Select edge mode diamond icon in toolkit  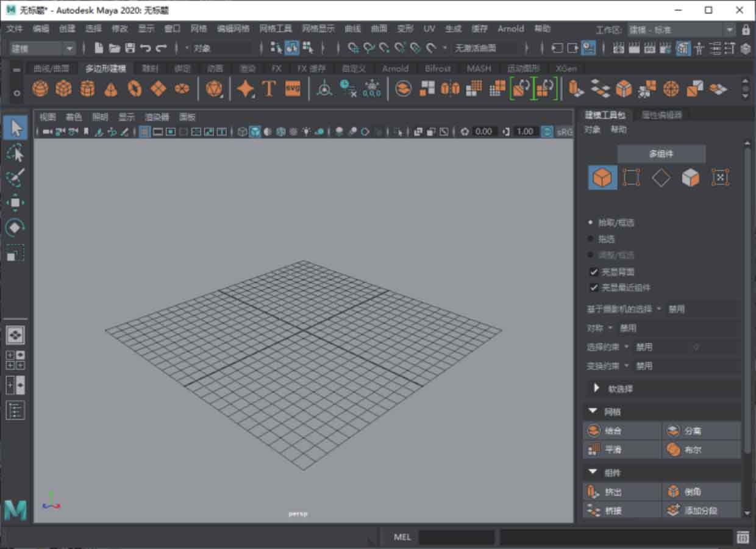661,178
